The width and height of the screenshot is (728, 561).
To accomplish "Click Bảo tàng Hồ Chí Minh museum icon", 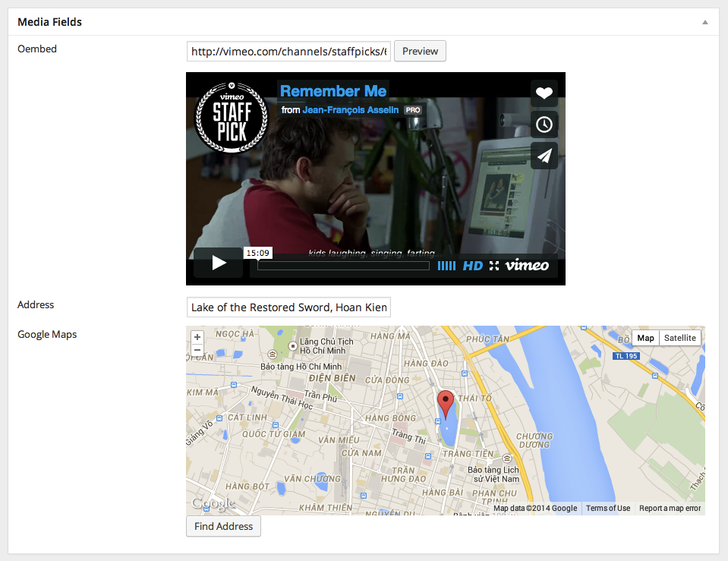I will click(273, 355).
